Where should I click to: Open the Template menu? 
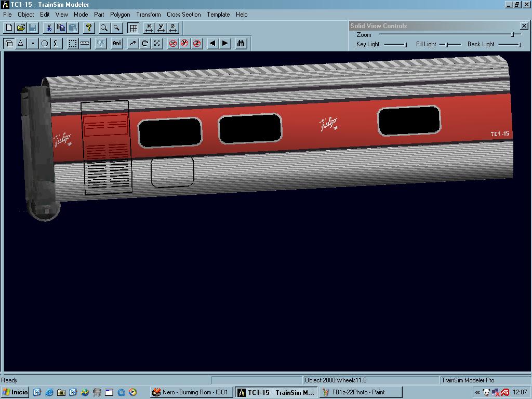(218, 15)
